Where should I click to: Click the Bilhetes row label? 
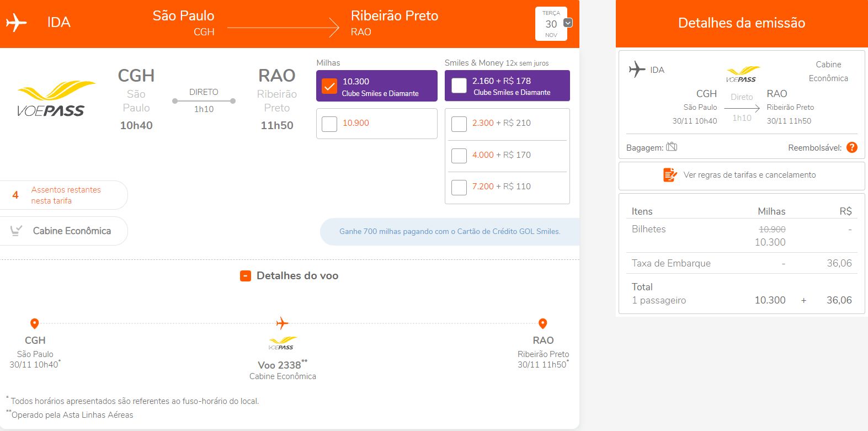(x=649, y=229)
